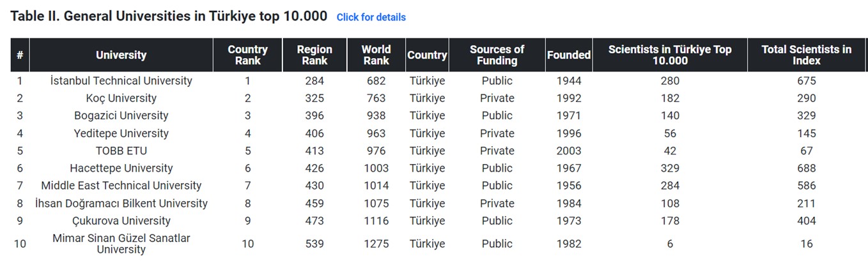Sort by University column header

[x=121, y=55]
